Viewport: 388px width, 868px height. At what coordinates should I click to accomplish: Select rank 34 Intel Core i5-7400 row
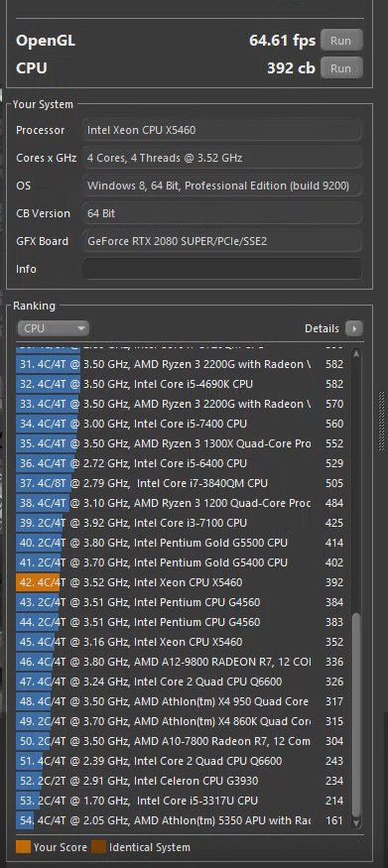pyautogui.click(x=181, y=424)
